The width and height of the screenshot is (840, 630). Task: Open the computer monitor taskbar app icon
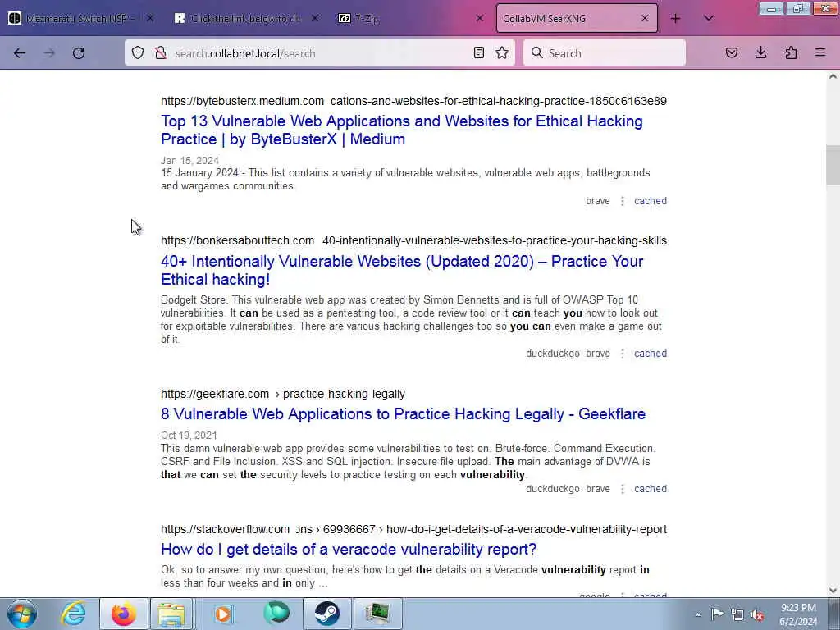[x=377, y=614]
